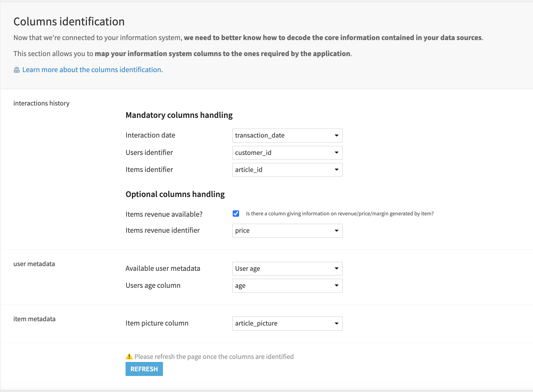This screenshot has width=533, height=392.
Task: Select the item metadata section label
Action: (x=34, y=319)
